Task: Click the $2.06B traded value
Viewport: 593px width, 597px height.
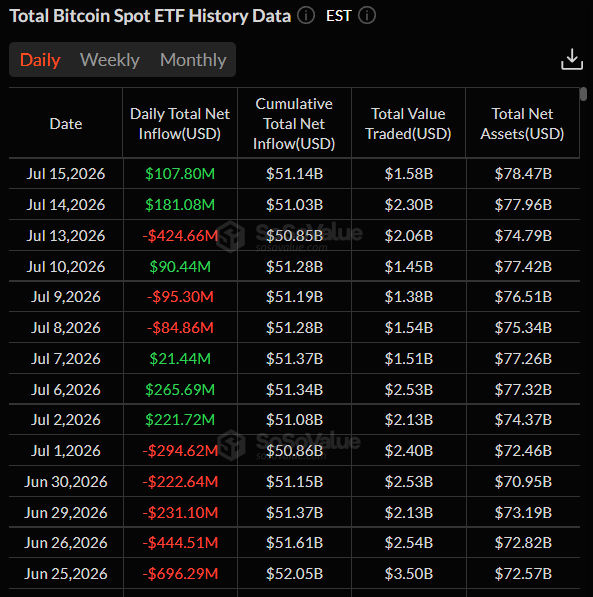Action: pyautogui.click(x=409, y=236)
